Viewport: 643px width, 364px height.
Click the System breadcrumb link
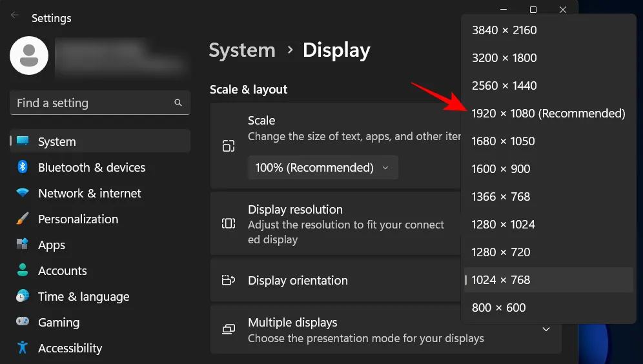coord(242,50)
